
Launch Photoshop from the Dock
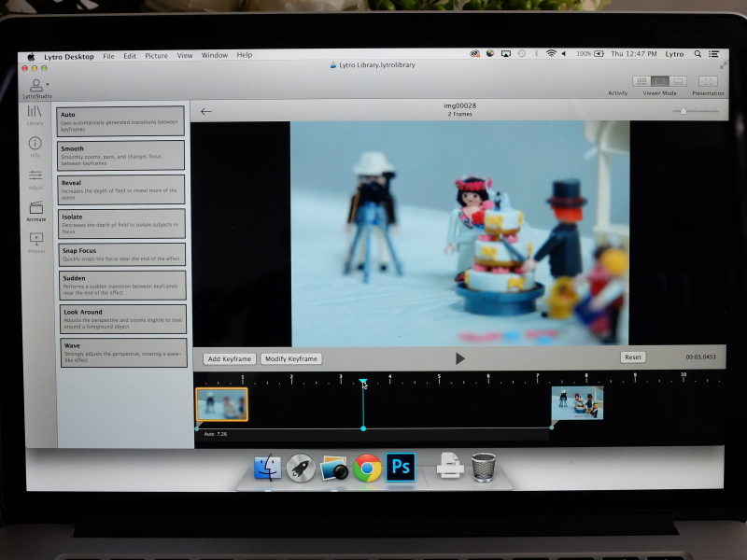(x=401, y=468)
